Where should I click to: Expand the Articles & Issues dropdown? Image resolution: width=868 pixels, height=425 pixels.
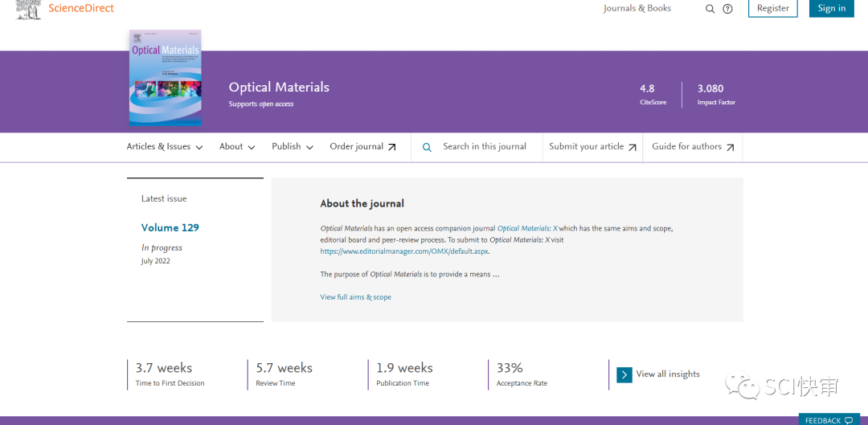(165, 147)
